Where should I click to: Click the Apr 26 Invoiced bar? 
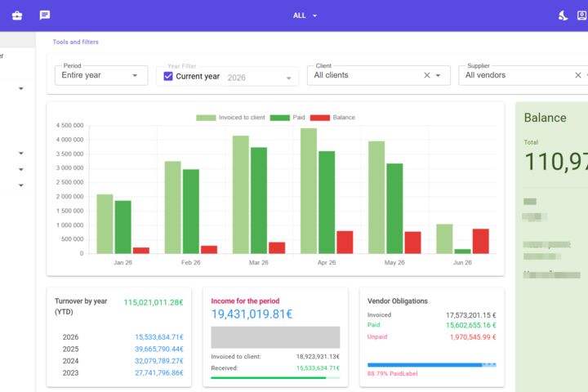click(x=309, y=191)
